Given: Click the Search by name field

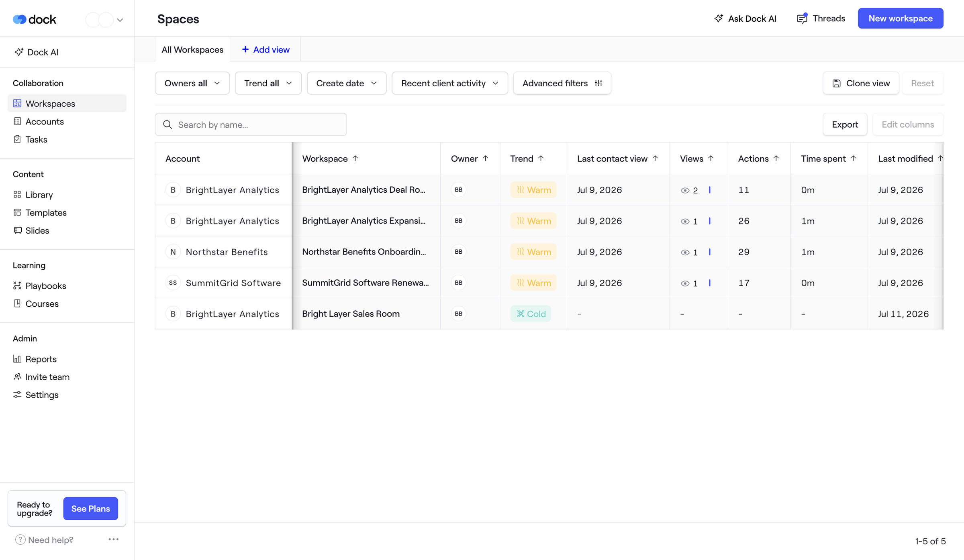Looking at the screenshot, I should (251, 124).
